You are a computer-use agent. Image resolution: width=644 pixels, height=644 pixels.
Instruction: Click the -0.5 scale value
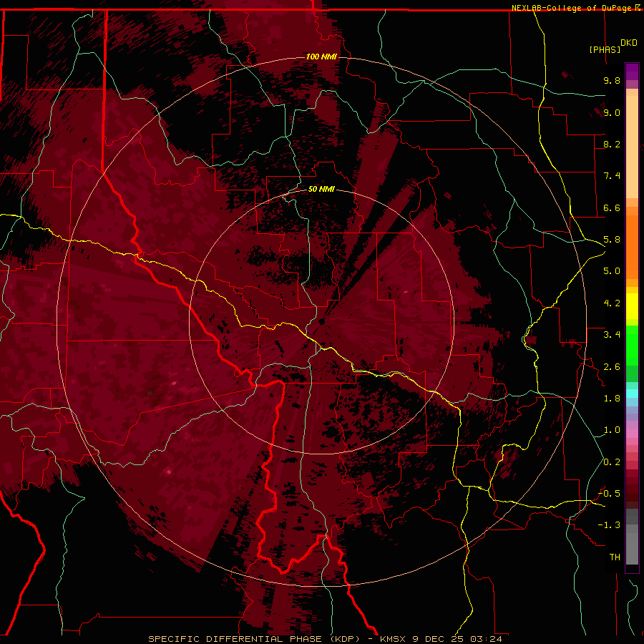pos(609,494)
